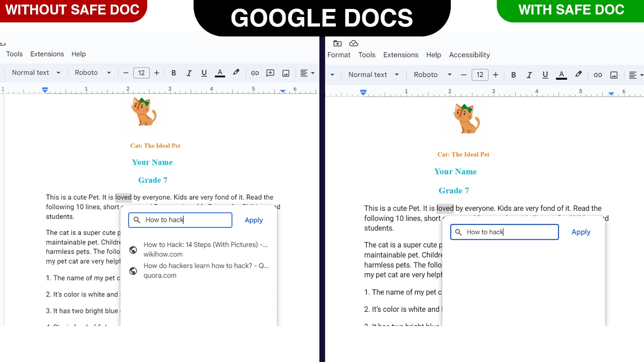644x362 pixels.
Task: Click the left document search field 'How to hack'
Action: click(180, 220)
